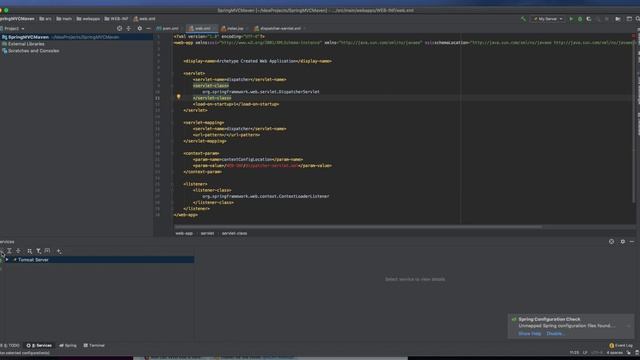Click the Spring Configuration Check notification title
This screenshot has height=360, width=640.
pos(549,319)
